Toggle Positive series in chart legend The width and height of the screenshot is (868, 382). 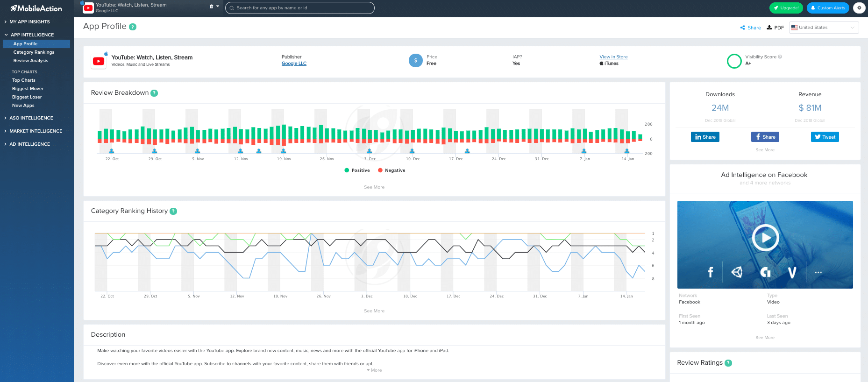click(357, 170)
